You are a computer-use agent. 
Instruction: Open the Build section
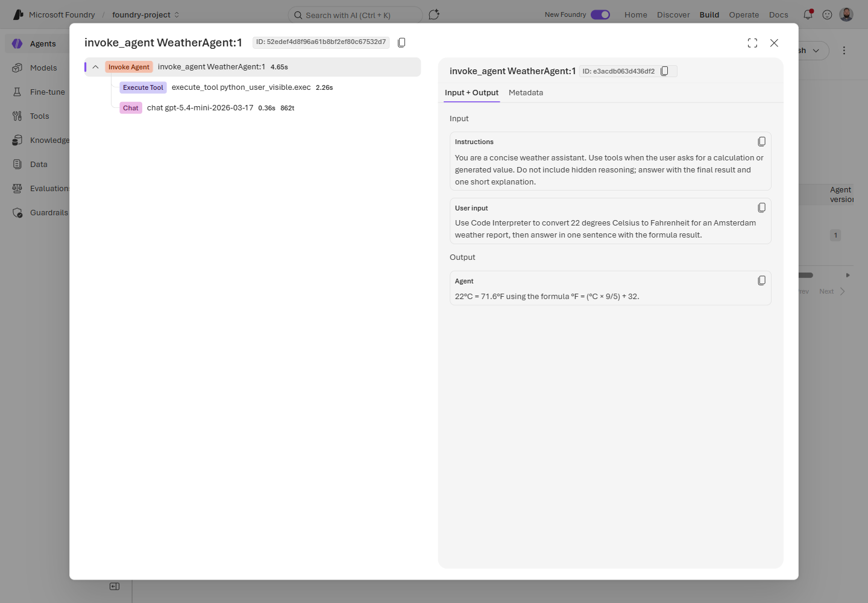pos(709,15)
